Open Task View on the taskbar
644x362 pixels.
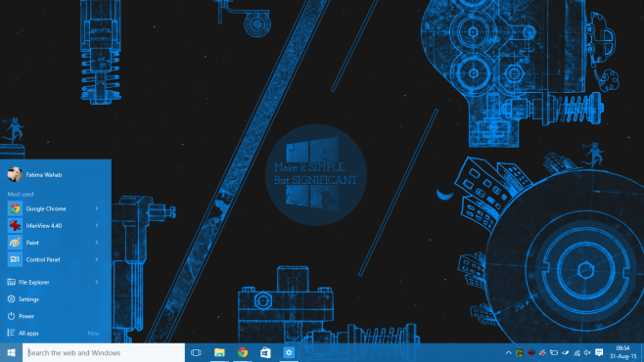click(x=196, y=352)
